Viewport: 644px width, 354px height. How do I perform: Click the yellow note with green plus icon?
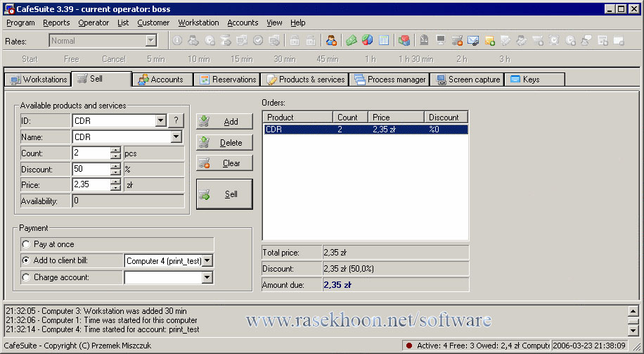[x=489, y=40]
